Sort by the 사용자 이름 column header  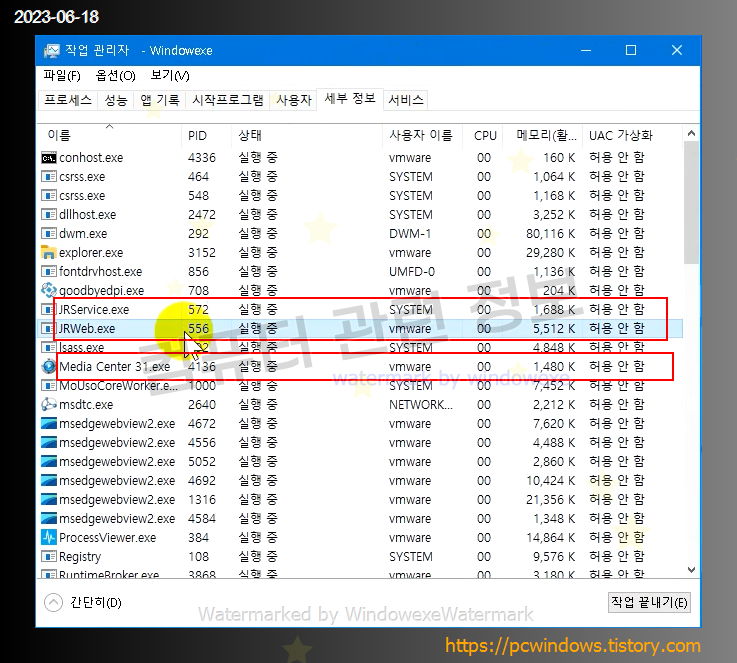[x=423, y=135]
